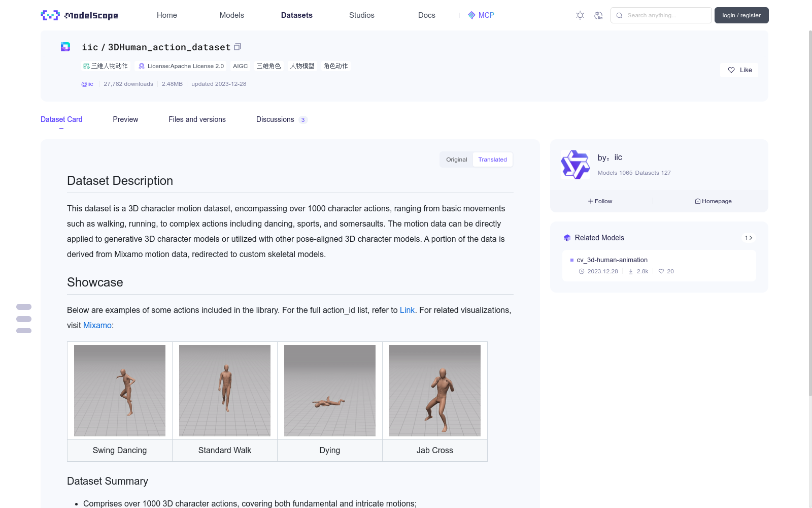Viewport: 812px width, 508px height.
Task: Click the clock icon beside 2023.12.28
Action: click(x=582, y=271)
